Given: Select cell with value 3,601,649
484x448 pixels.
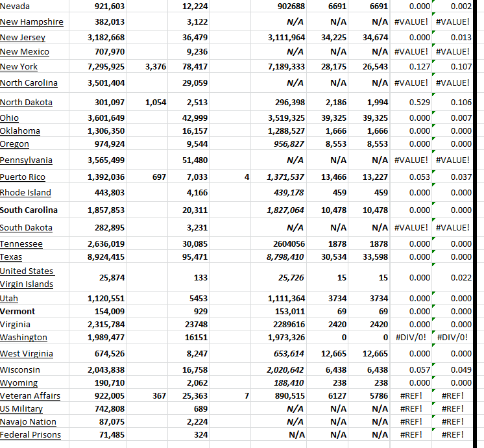Looking at the screenshot, I should point(97,118).
